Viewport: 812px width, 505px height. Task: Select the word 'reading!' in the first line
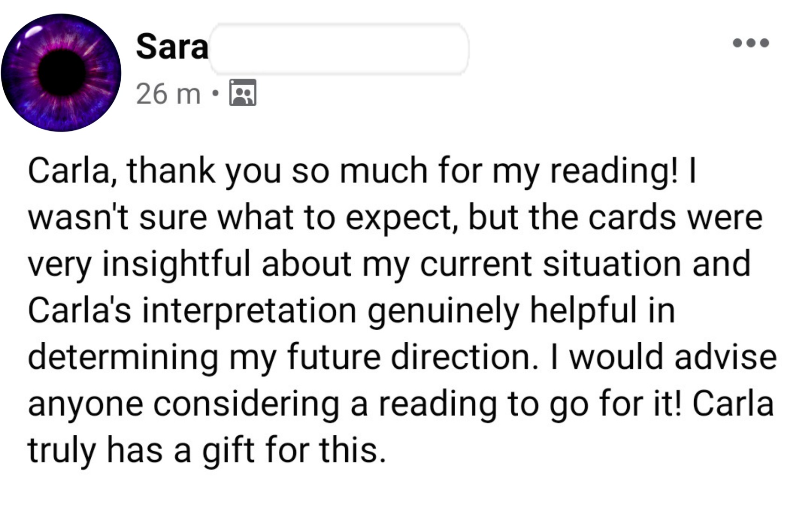(x=613, y=172)
